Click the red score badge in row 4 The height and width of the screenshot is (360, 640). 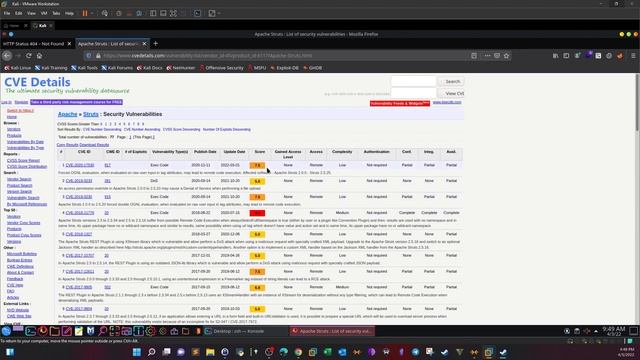tap(257, 213)
